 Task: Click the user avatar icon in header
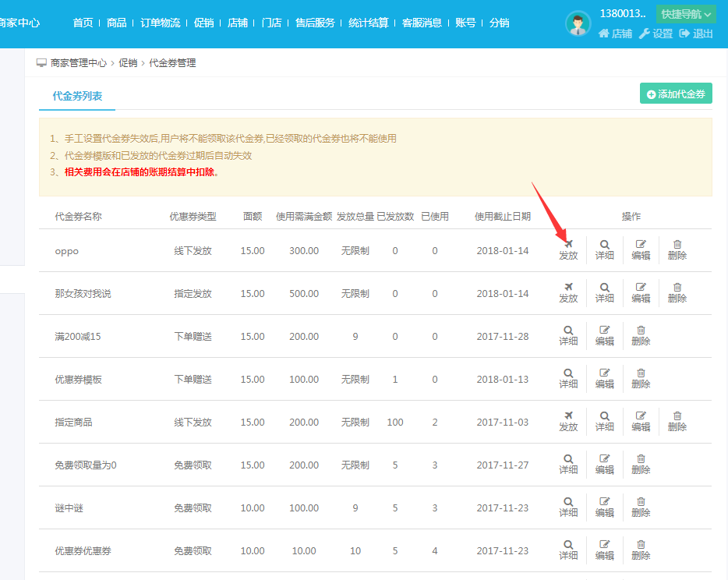(578, 24)
